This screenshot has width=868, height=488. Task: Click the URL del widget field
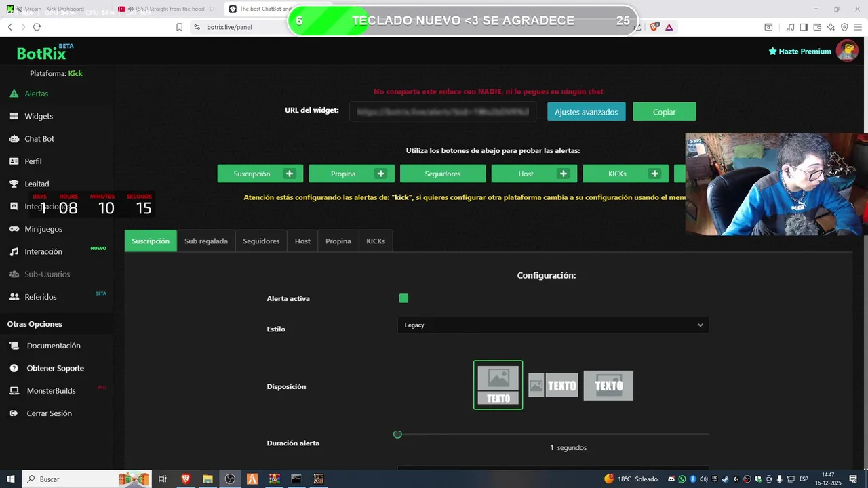coord(443,112)
